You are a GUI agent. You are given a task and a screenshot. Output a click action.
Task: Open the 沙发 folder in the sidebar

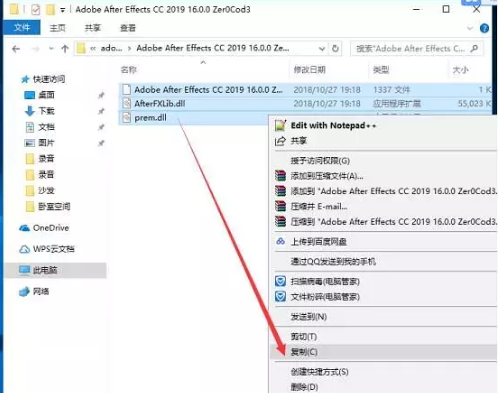(x=46, y=191)
